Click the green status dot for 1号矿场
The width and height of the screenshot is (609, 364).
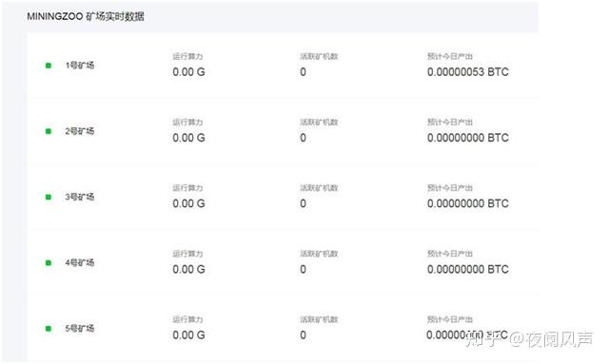(49, 66)
